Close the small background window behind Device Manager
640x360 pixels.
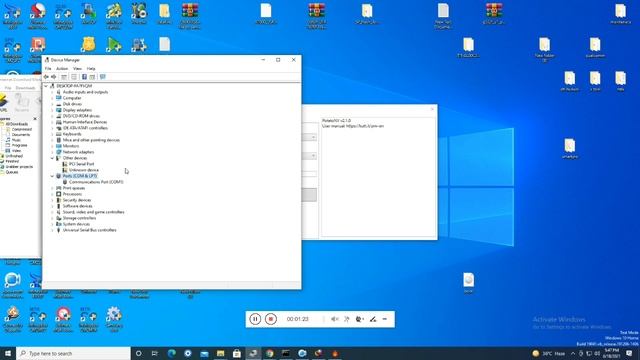point(432,109)
